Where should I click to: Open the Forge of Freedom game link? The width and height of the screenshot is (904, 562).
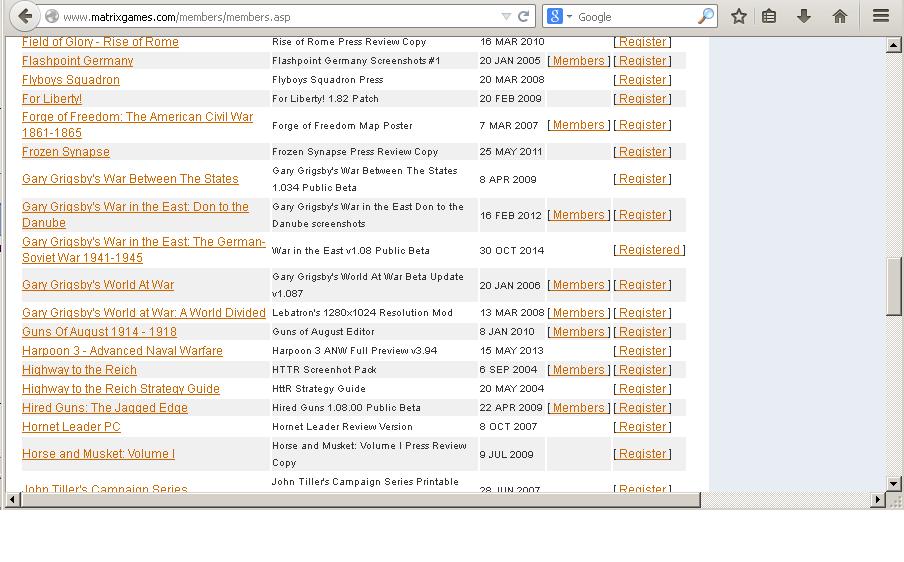pyautogui.click(x=137, y=125)
